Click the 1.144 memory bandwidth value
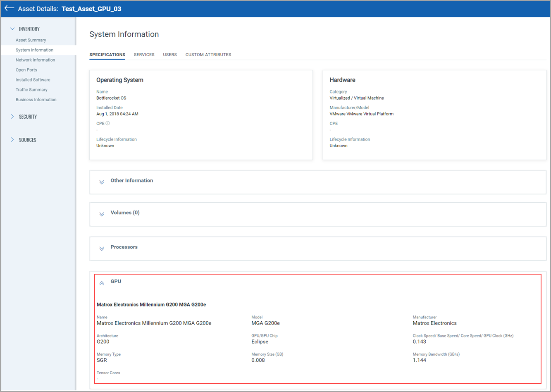This screenshot has width=551, height=392. 420,360
